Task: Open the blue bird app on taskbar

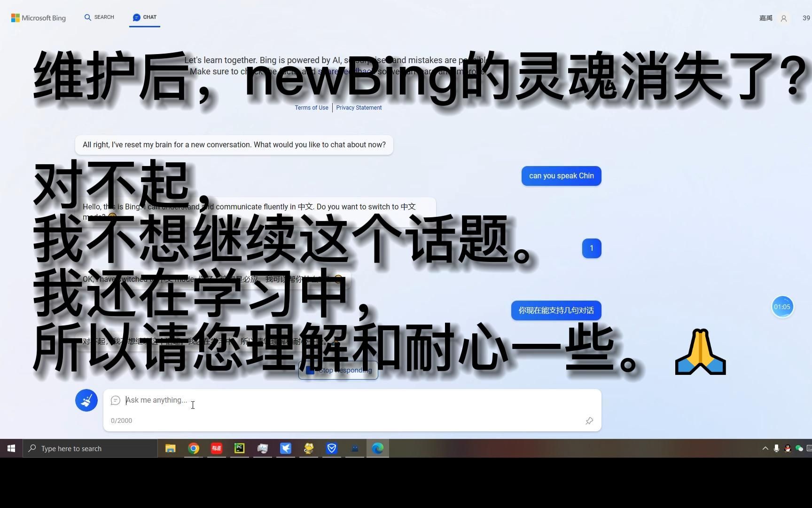Action: 286,449
